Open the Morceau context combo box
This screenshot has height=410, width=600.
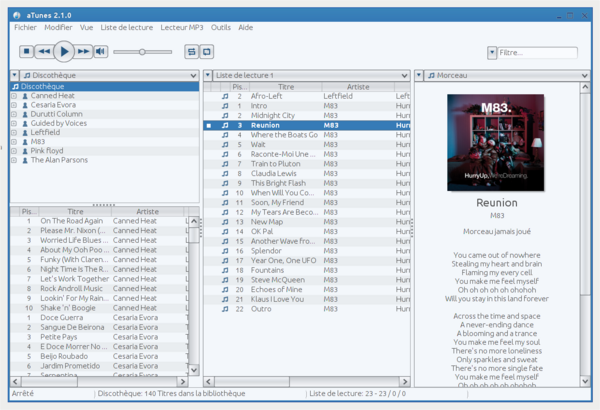pyautogui.click(x=507, y=75)
